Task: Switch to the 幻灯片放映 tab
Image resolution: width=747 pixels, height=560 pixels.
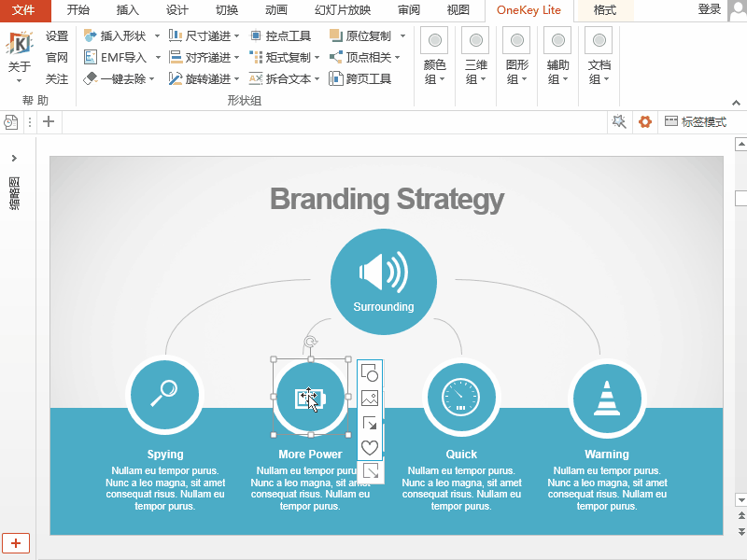Action: pos(343,10)
